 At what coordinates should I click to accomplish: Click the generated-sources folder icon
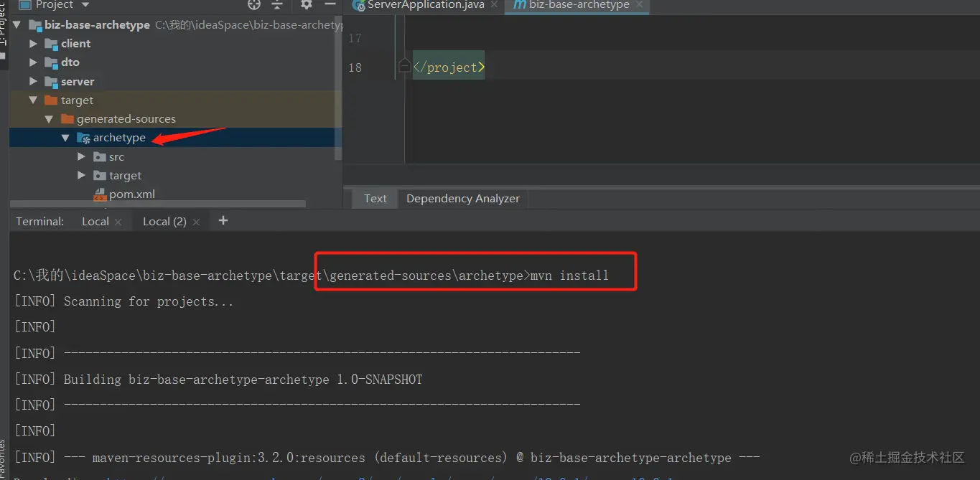[67, 119]
